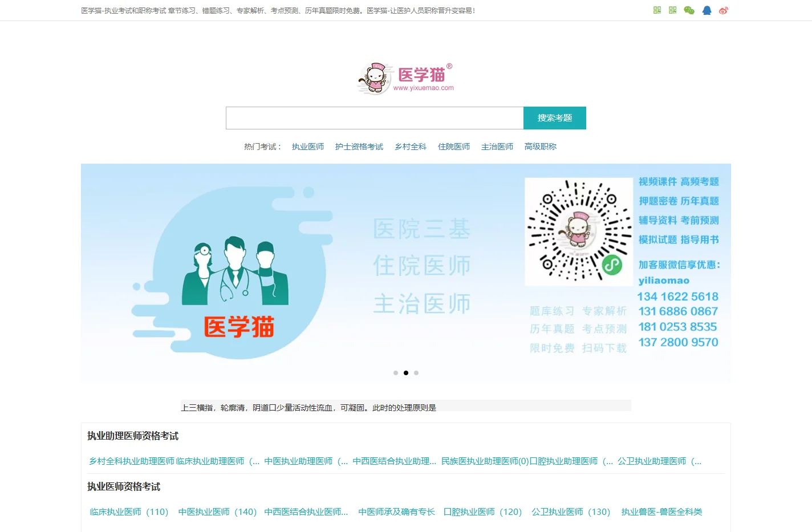
Task: Click phone number 137 2800 9570
Action: [678, 342]
